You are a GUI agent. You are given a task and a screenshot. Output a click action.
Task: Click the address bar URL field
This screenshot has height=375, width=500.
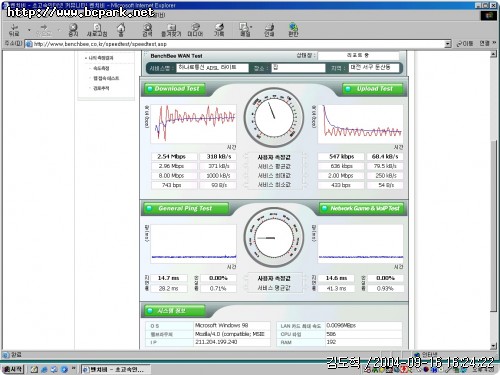(x=239, y=44)
